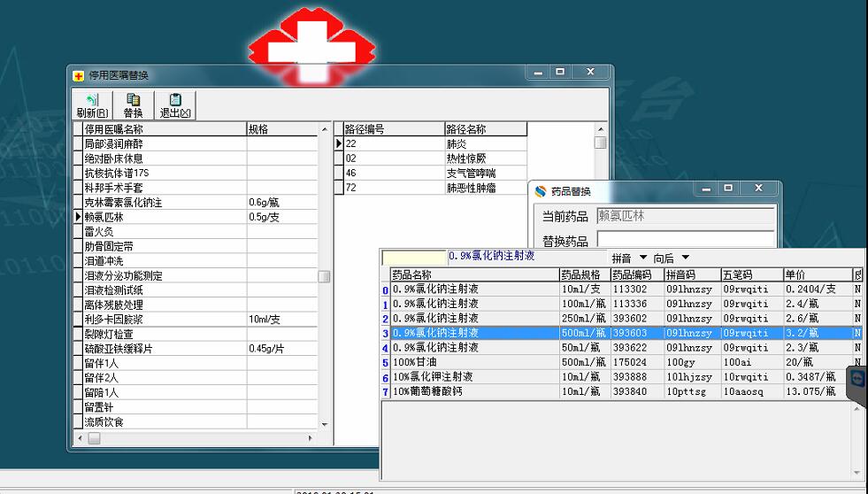The image size is (868, 494).
Task: Click the 0.6g/瓶 specification cell
Action: tap(282, 203)
